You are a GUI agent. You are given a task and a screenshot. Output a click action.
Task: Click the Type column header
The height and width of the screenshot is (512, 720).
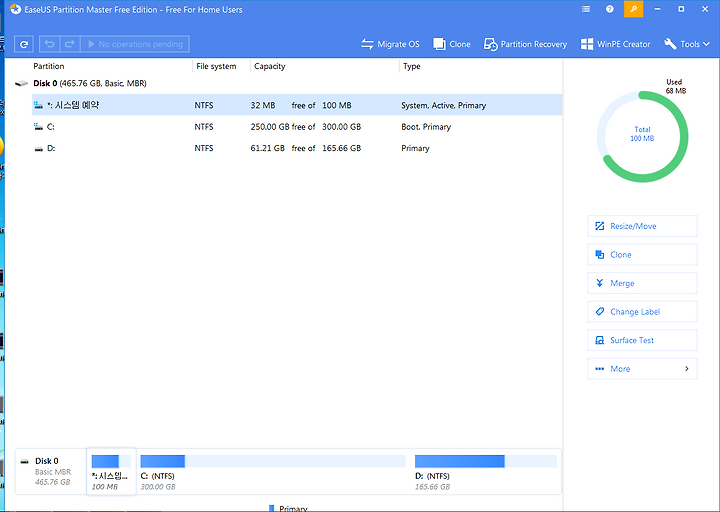pyautogui.click(x=412, y=66)
